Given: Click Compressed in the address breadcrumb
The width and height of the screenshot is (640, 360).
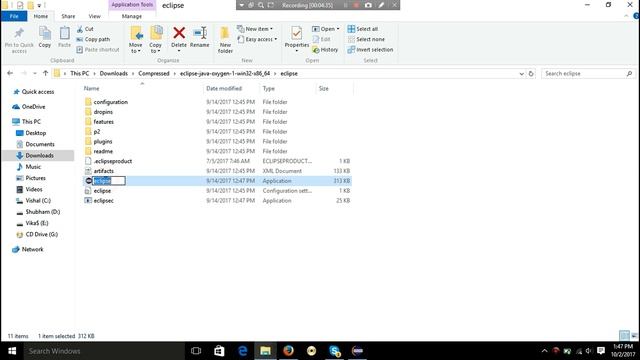Looking at the screenshot, I should (153, 73).
